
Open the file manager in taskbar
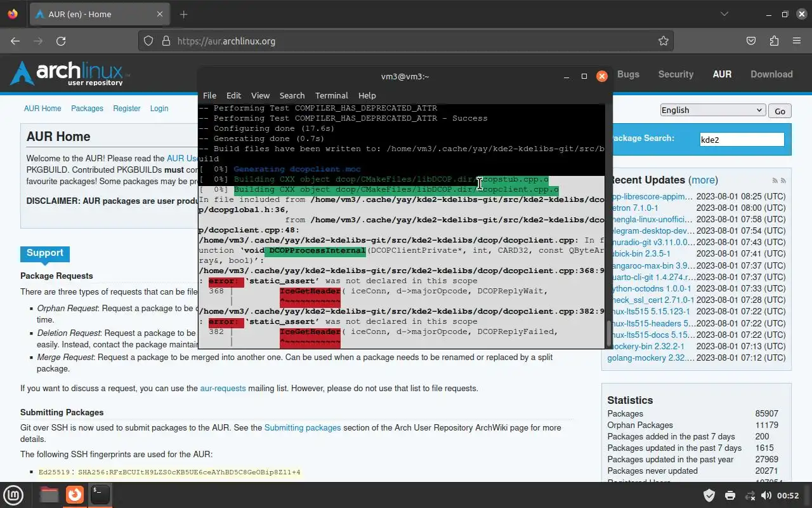(49, 495)
